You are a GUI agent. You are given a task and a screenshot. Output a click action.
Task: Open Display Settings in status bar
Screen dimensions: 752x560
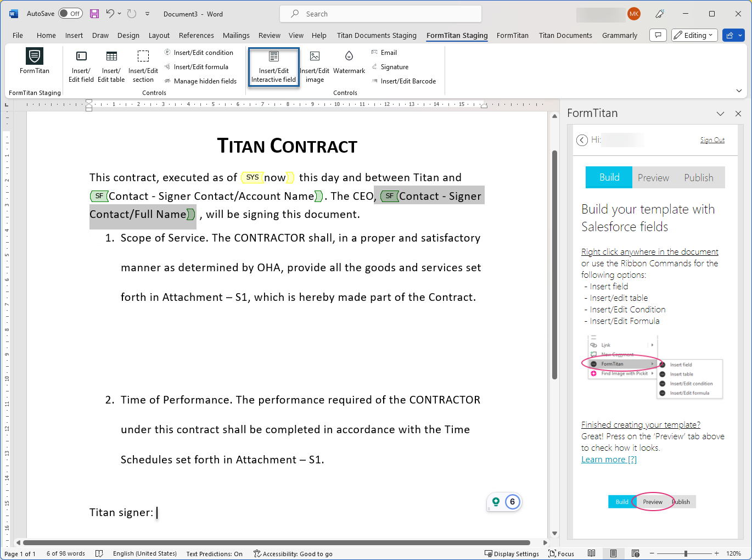pyautogui.click(x=512, y=553)
